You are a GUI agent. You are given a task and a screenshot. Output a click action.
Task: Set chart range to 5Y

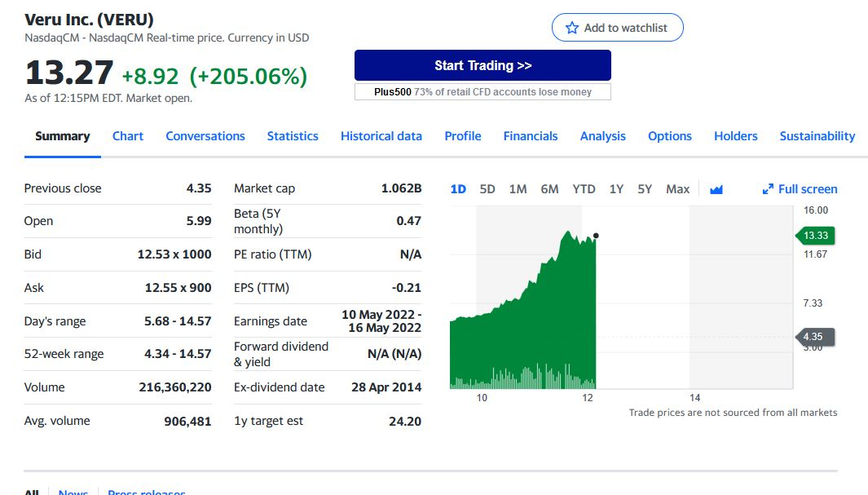pos(645,189)
